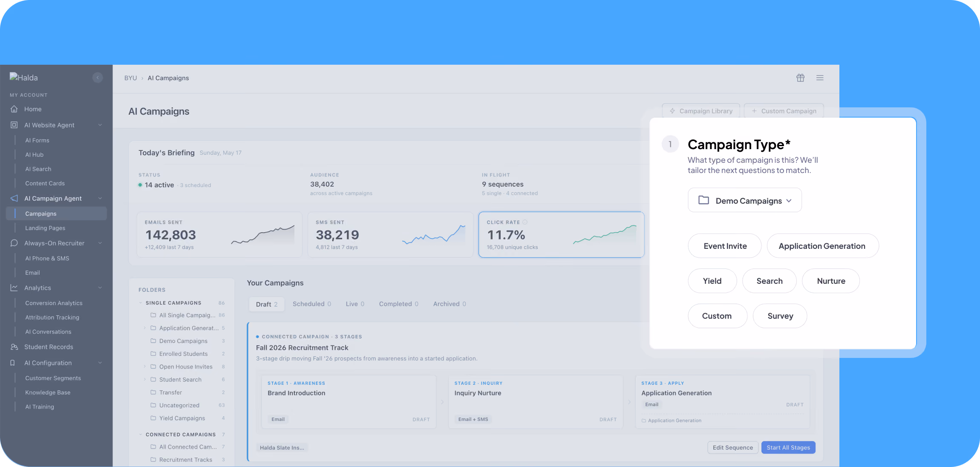The image size is (980, 467).
Task: Click the All Single Campaigns folder icon
Action: (x=153, y=315)
